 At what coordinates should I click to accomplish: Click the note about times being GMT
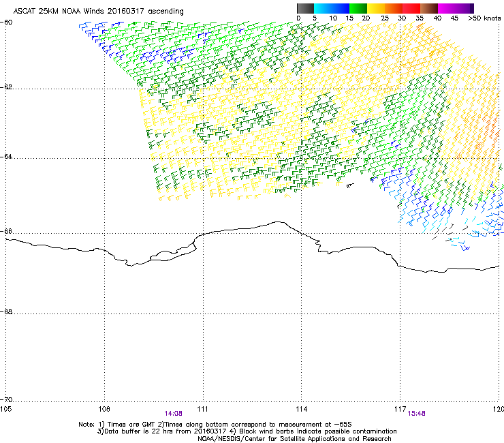click(x=215, y=425)
